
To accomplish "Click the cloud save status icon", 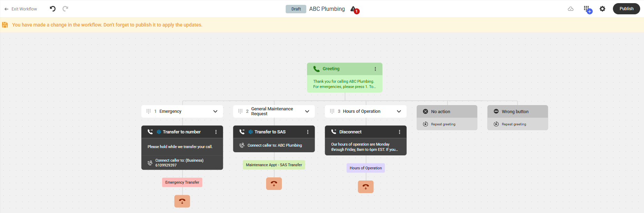I will pyautogui.click(x=571, y=9).
